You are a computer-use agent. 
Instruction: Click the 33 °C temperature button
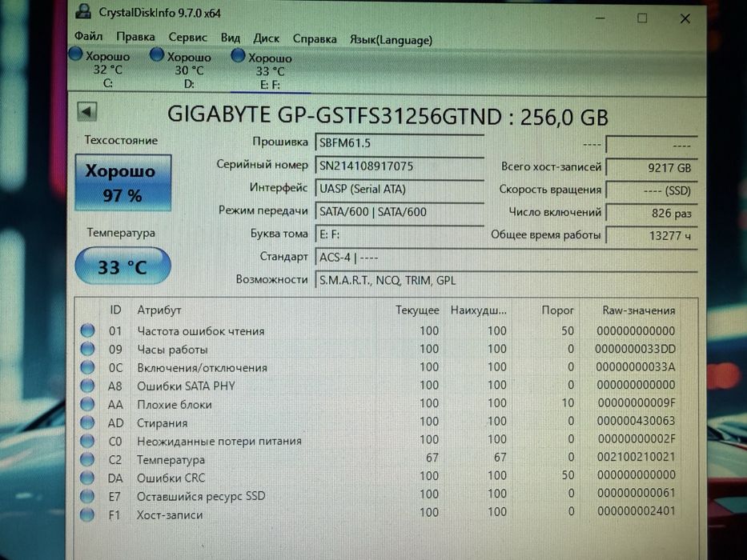pos(123,266)
